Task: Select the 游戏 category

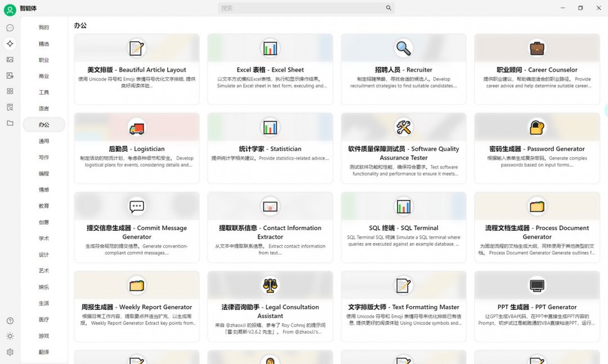Action: tap(44, 336)
